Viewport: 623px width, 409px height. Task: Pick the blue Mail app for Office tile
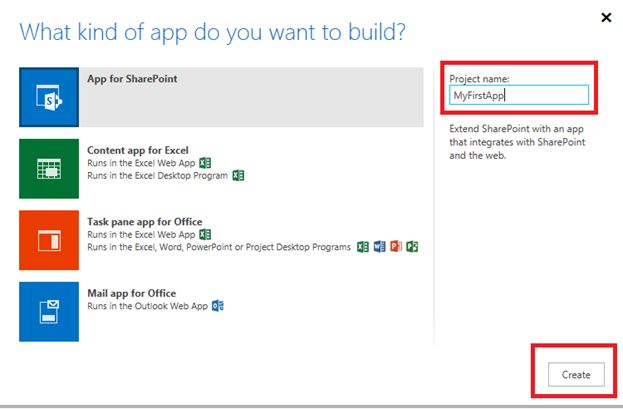[x=49, y=311]
